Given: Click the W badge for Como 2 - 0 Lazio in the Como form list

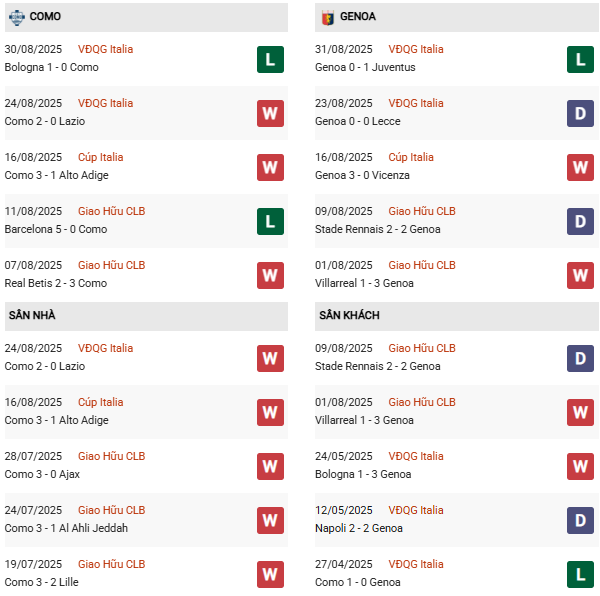Looking at the screenshot, I should point(270,113).
